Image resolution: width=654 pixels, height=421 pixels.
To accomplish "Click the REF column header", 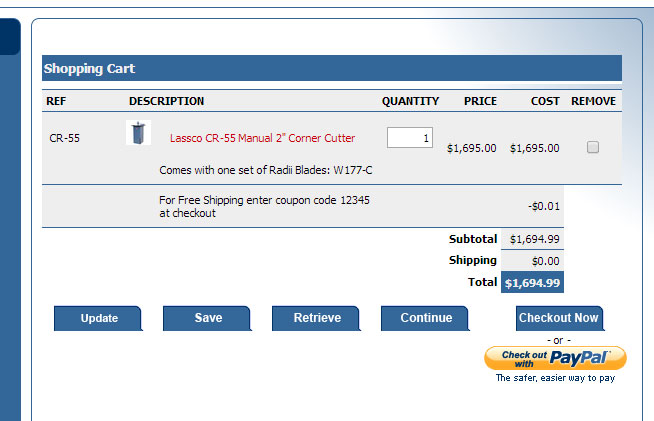I will click(57, 101).
